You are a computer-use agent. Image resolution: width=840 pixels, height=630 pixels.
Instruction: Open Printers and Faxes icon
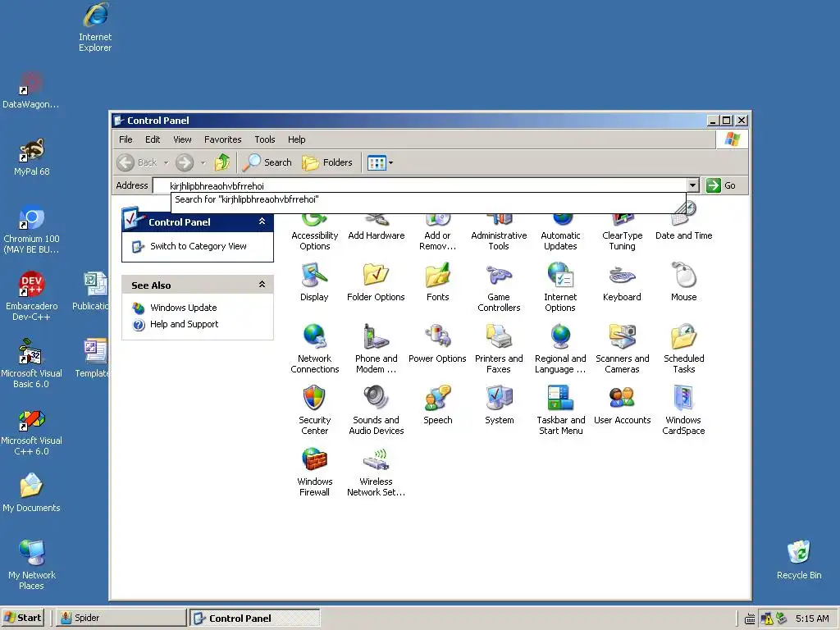tap(499, 349)
